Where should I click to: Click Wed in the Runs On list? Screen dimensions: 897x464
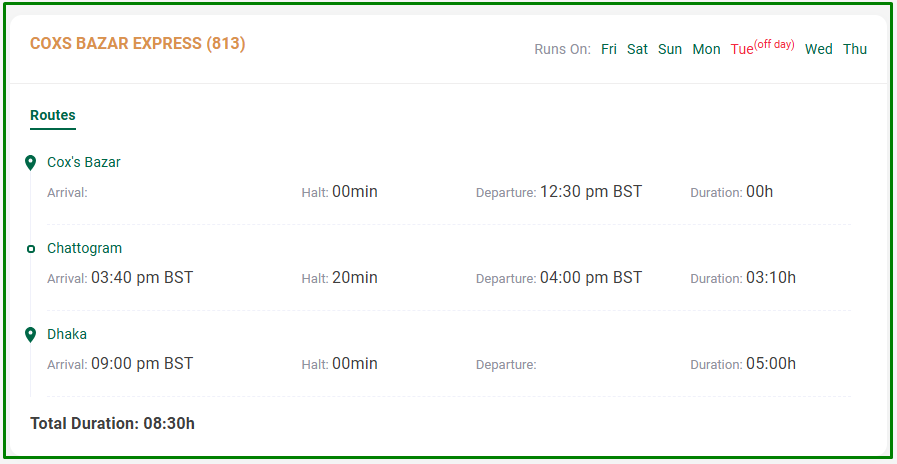tap(819, 49)
